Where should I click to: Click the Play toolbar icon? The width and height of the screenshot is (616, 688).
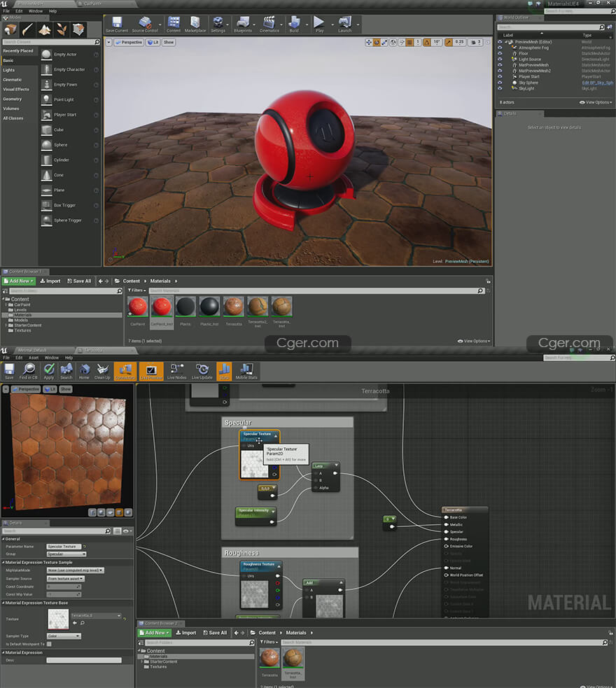click(319, 24)
